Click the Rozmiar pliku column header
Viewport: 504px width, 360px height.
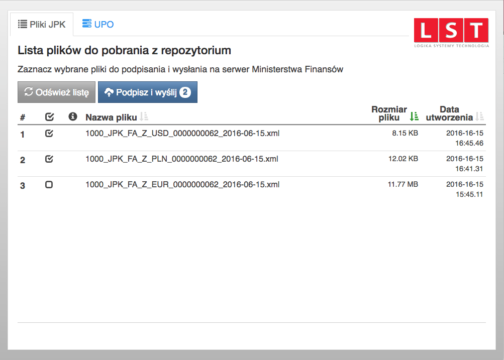click(x=389, y=113)
